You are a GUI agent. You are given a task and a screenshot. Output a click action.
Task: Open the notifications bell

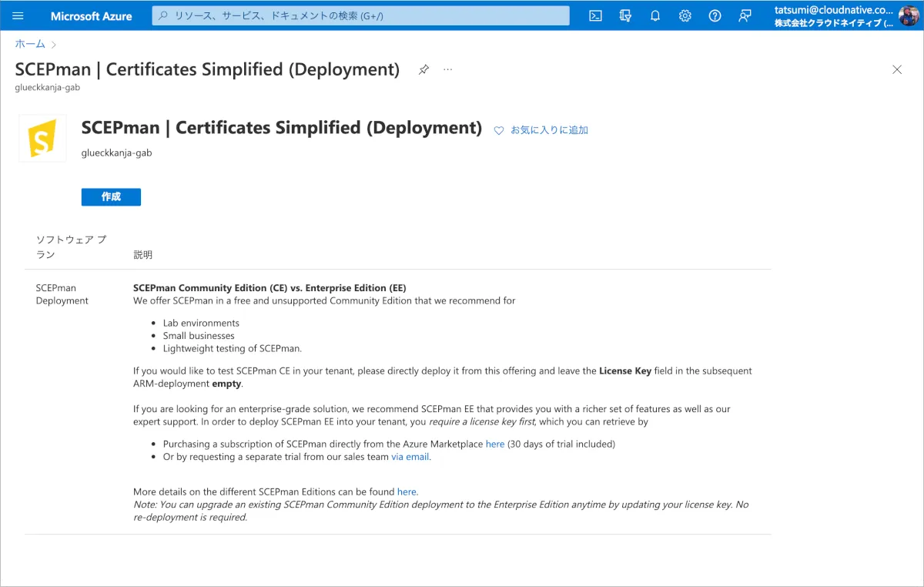(x=655, y=16)
